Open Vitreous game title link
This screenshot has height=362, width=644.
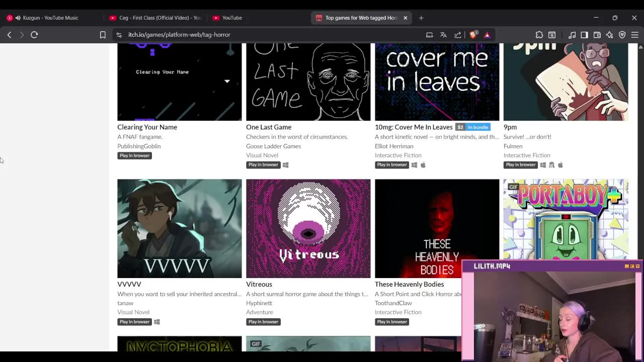click(259, 284)
